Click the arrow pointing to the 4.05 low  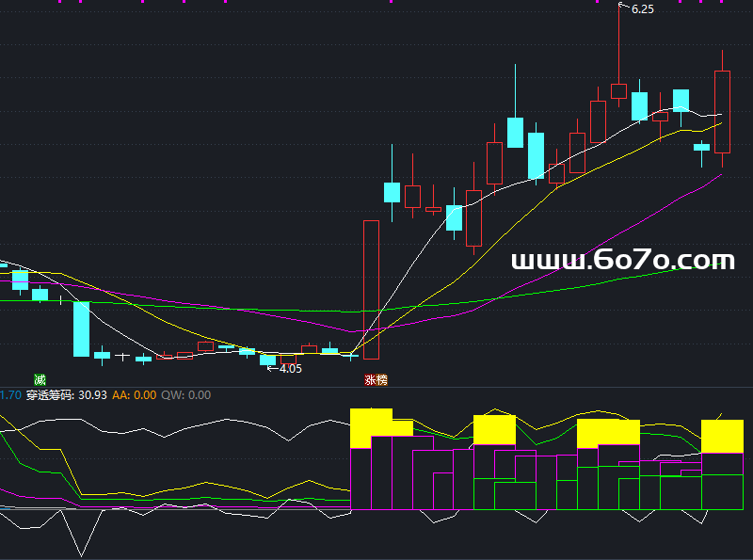271,369
